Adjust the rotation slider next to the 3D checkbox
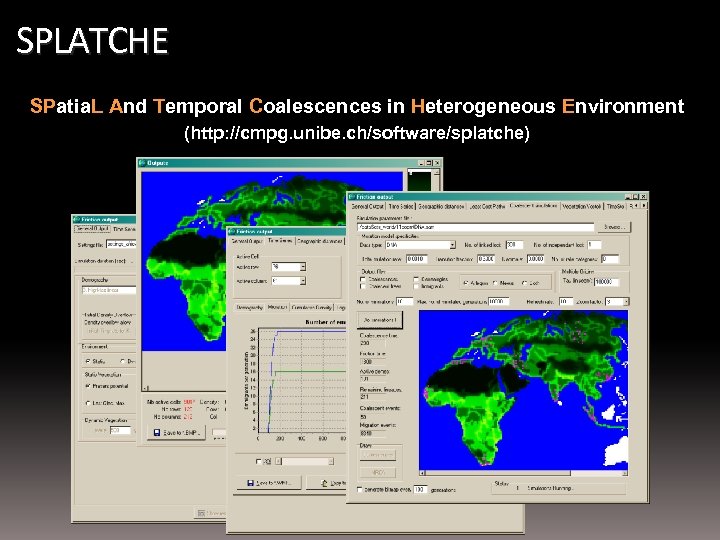The height and width of the screenshot is (540, 720). [x=304, y=461]
